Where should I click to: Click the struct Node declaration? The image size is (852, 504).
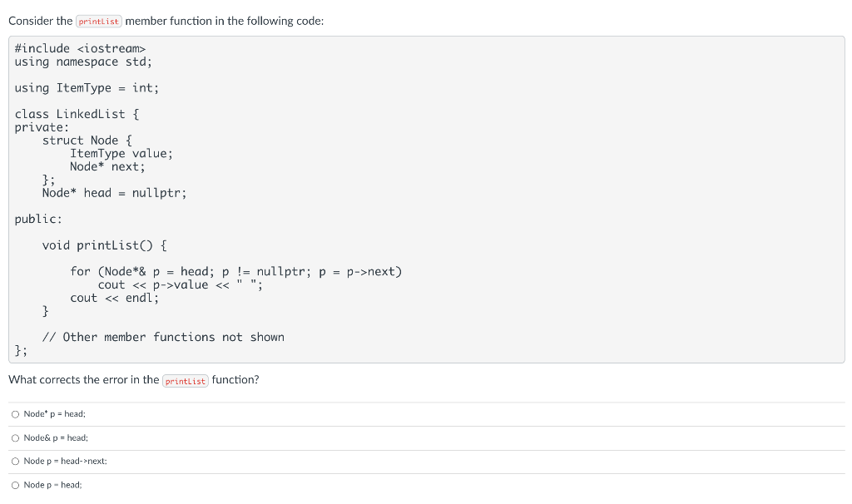click(x=86, y=140)
